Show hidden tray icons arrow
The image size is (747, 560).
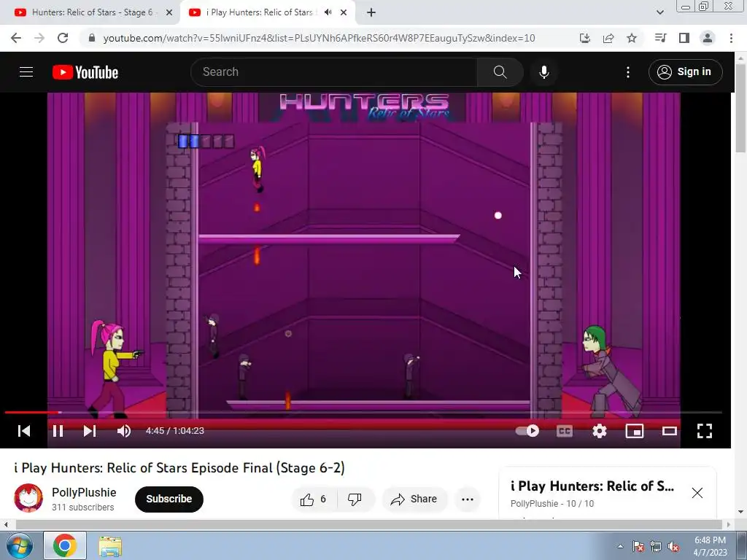click(x=620, y=546)
